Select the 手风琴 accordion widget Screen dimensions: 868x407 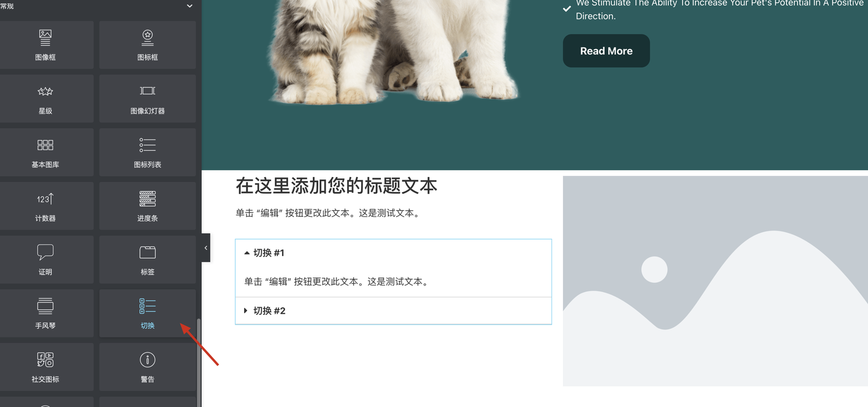click(x=45, y=313)
